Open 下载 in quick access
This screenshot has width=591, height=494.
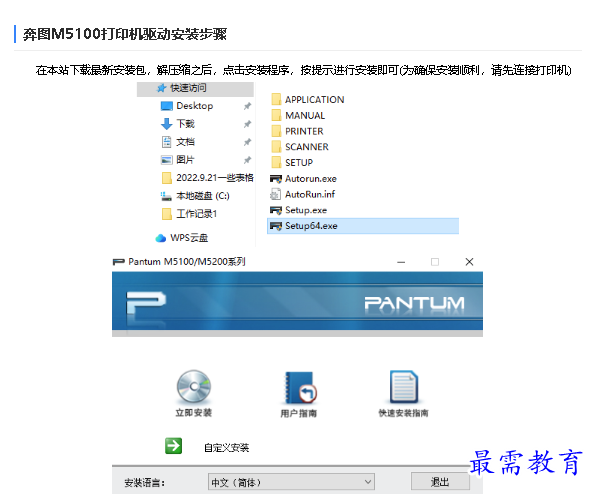click(185, 124)
